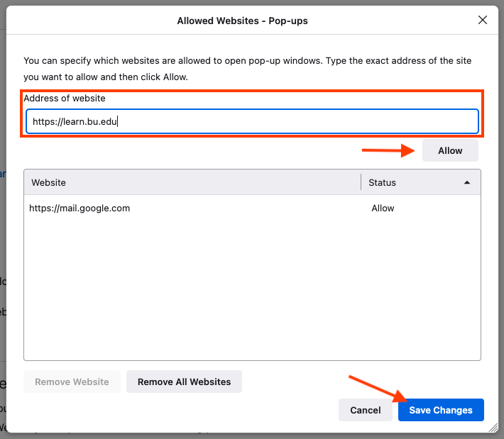Screen dimensions: 504x439
Task: Close the Allowed Websites dialog with X
Action: [x=483, y=21]
